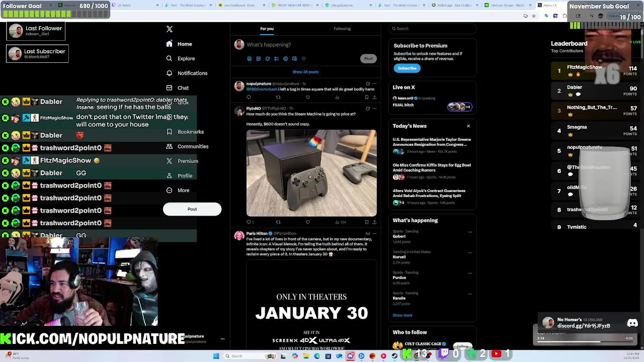Repost the FlyinNO Steam Machine post
644x362 pixels.
tap(278, 222)
